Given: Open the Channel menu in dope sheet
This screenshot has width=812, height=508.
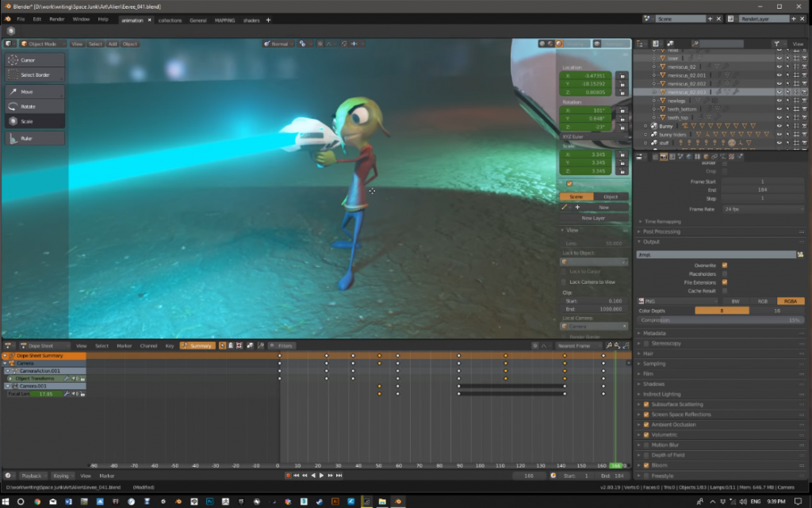Looking at the screenshot, I should click(x=148, y=346).
